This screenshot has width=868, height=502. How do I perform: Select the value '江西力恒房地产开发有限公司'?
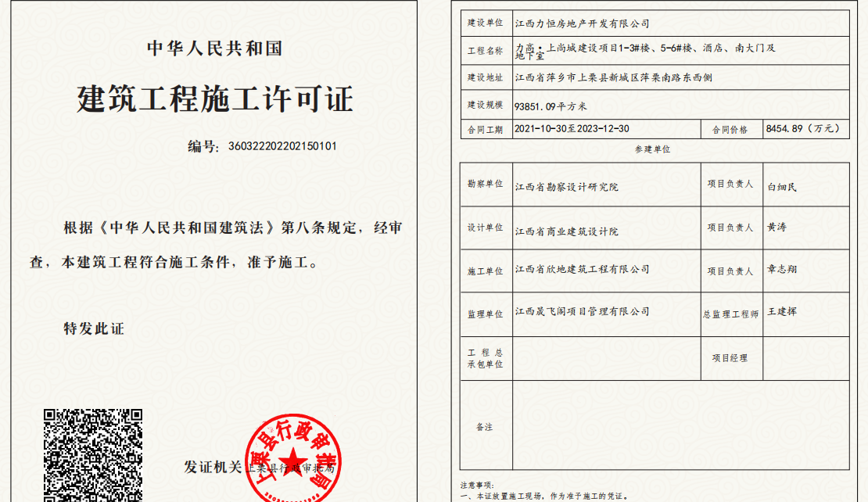click(x=583, y=23)
